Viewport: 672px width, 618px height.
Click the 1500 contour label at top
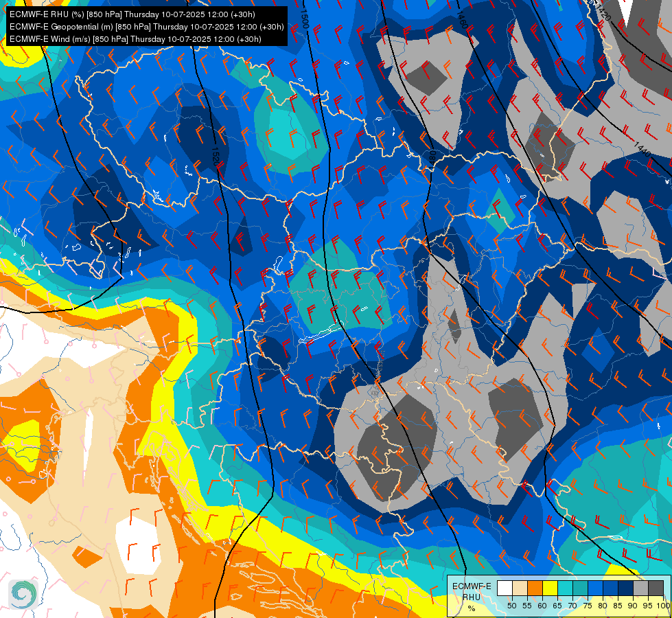tap(305, 19)
